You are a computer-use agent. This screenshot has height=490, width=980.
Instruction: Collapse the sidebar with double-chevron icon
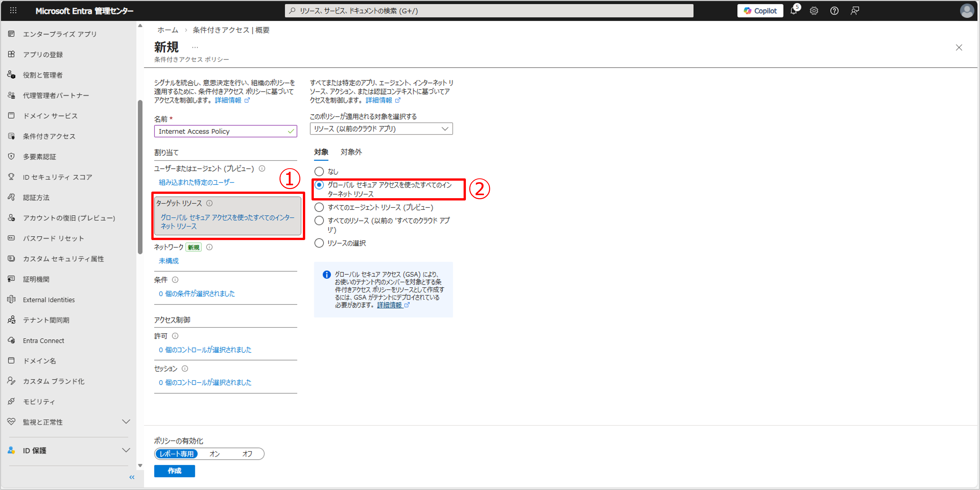tap(132, 477)
